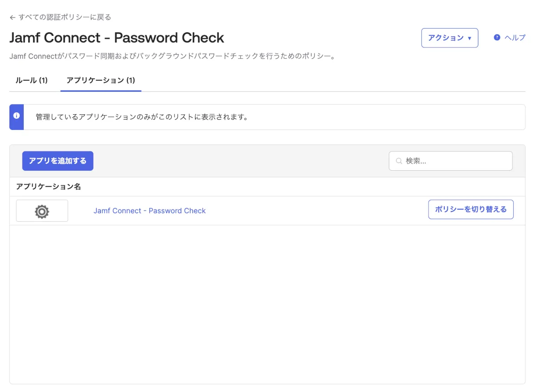
Task: Click the policy description text below the title
Action: [173, 57]
